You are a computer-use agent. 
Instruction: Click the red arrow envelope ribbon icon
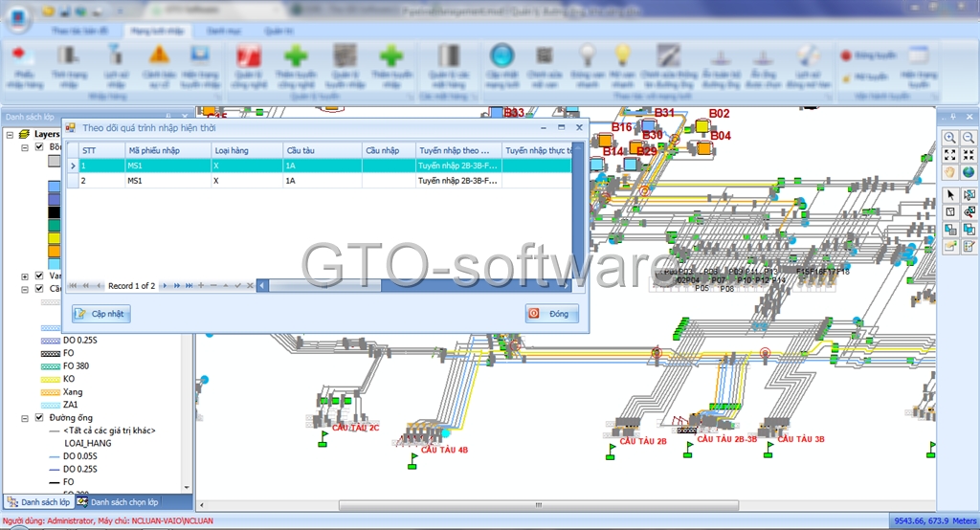[23, 56]
